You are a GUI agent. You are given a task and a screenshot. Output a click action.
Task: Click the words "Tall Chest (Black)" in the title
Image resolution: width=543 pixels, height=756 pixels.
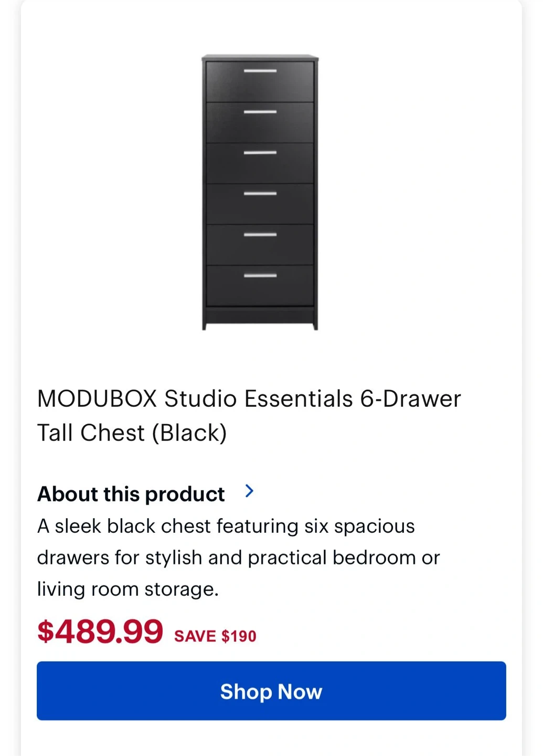[132, 433]
